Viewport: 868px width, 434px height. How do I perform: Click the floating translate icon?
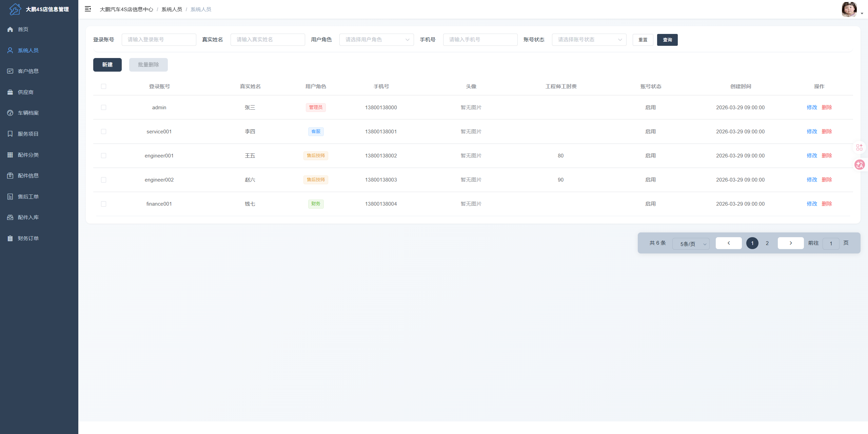click(859, 165)
